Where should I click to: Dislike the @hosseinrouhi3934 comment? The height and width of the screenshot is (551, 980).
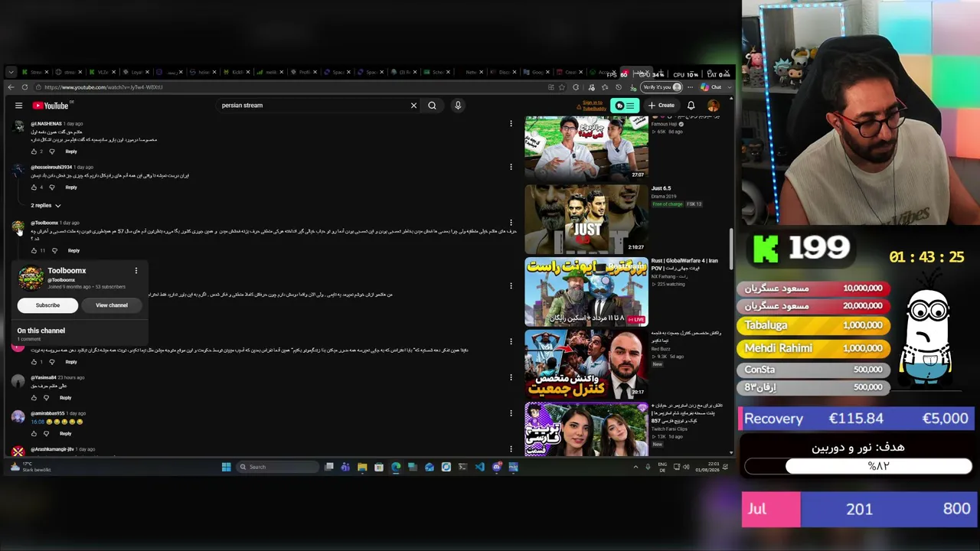coord(52,187)
